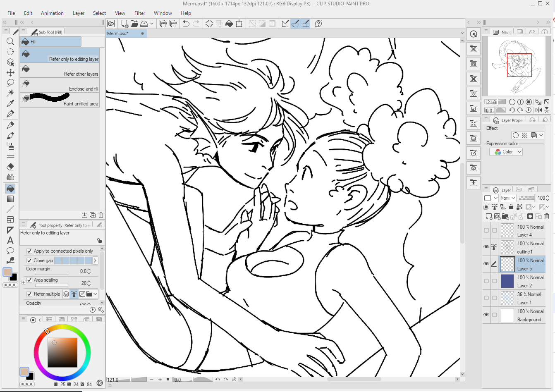Click the color wheel saturation square
The height and width of the screenshot is (392, 555).
pyautogui.click(x=62, y=353)
